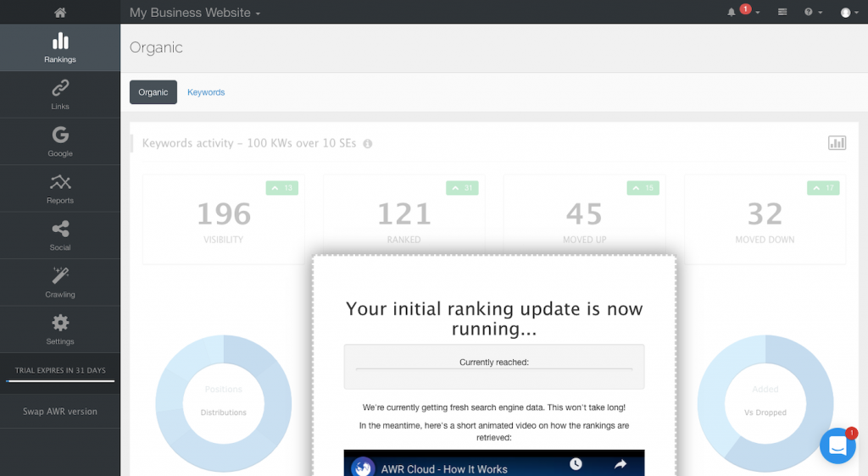Open the Links section
The height and width of the screenshot is (476, 868).
(x=60, y=95)
